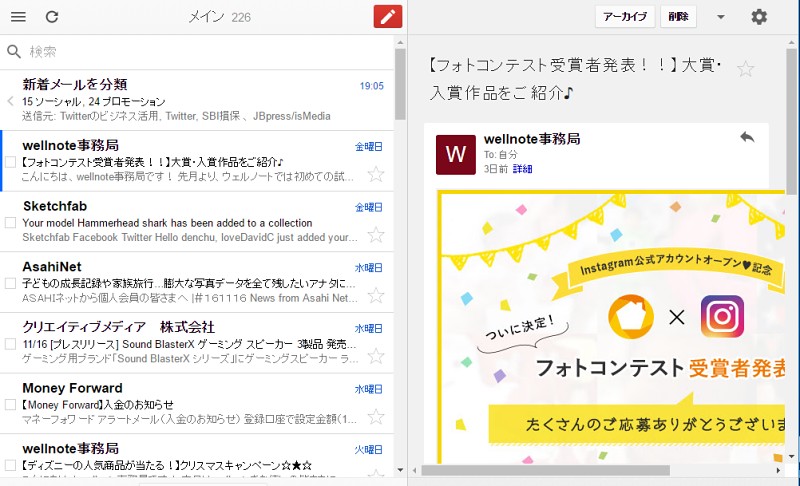This screenshot has height=486, width=800.
Task: Click the orange wellnote house logo in banner
Action: pyautogui.click(x=631, y=317)
